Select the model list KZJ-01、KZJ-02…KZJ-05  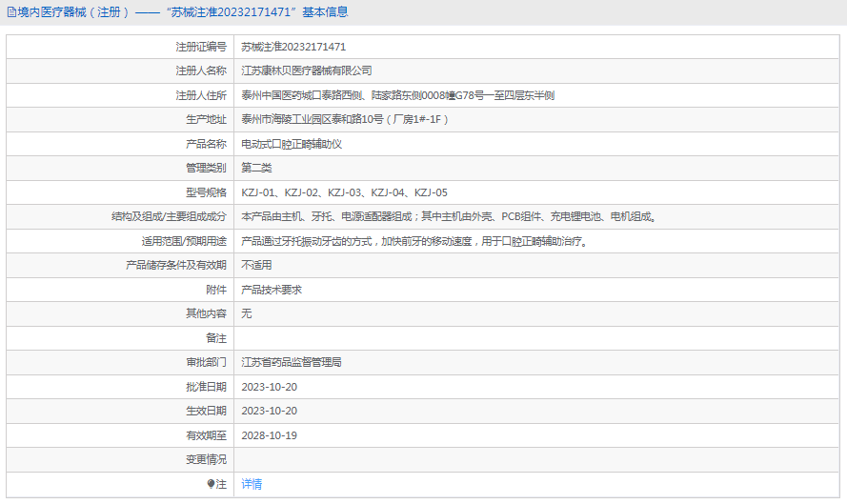pos(344,192)
